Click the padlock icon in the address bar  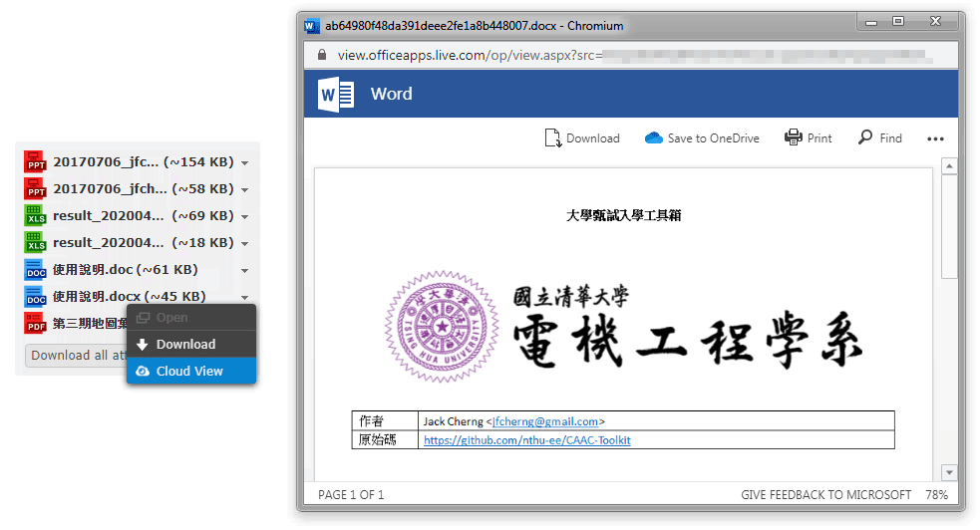tap(322, 55)
